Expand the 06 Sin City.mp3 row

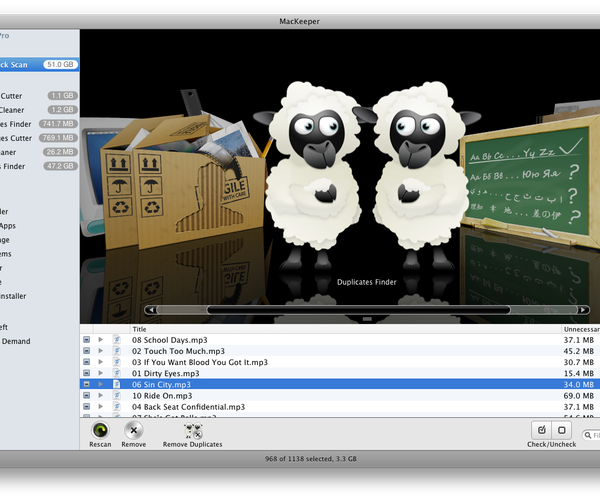[101, 384]
